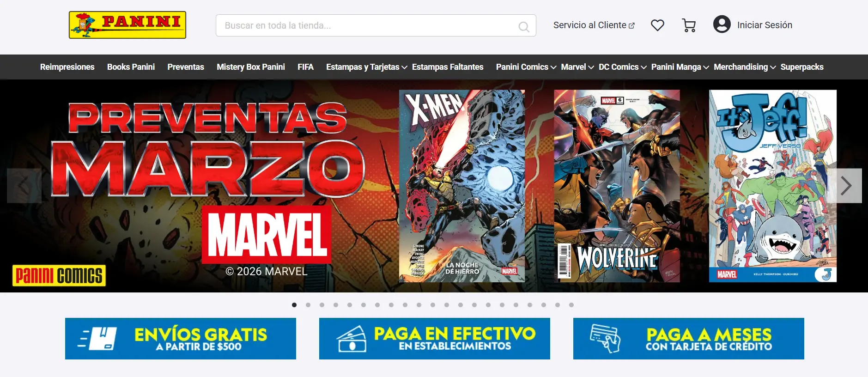Open the Reimpresiones menu item
This screenshot has height=377, width=868.
tap(67, 67)
